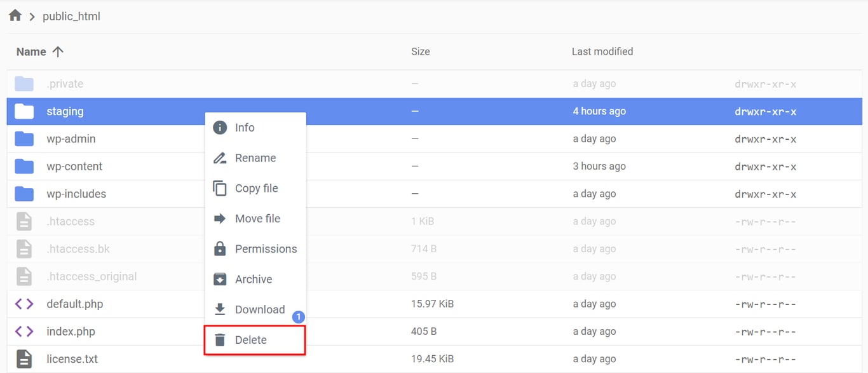
Task: Open the wp-content folder
Action: (74, 166)
